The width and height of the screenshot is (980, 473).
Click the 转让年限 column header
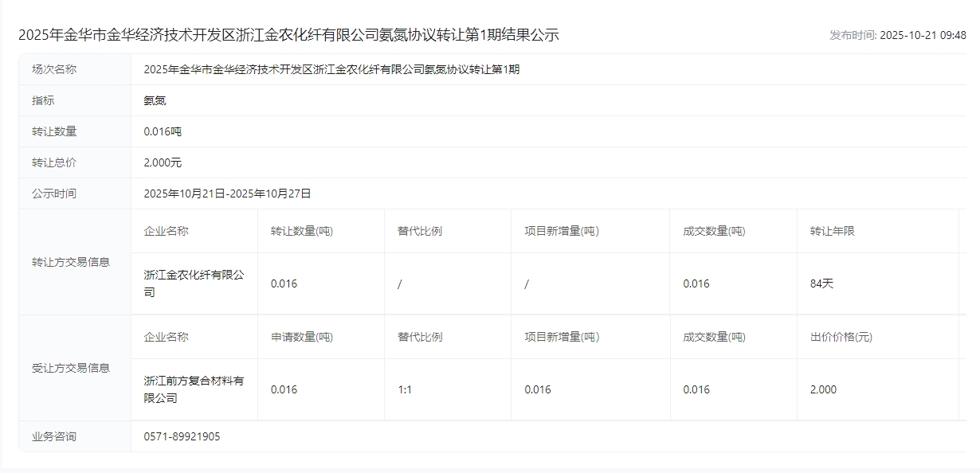pos(832,231)
